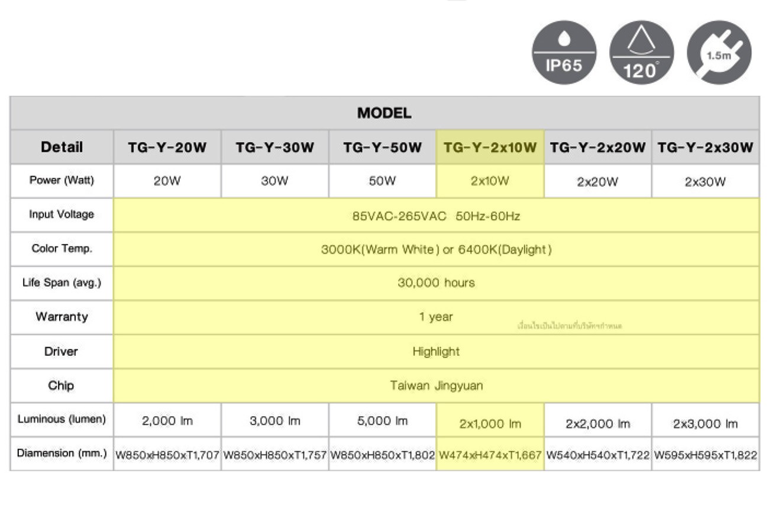This screenshot has height=532, width=769.
Task: Click the IP65 waterproof rating icon
Action: (x=564, y=53)
